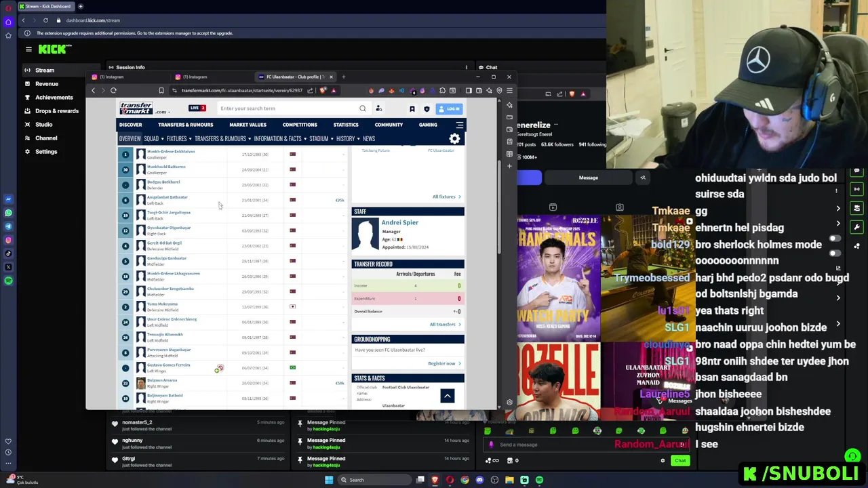Open the GAMING menu
The image size is (868, 488).
428,125
